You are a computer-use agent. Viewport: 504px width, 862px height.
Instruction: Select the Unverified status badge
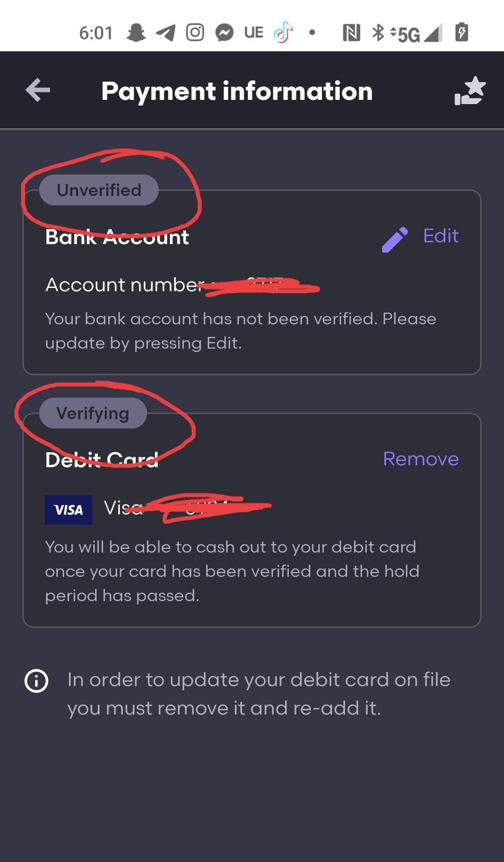click(98, 189)
